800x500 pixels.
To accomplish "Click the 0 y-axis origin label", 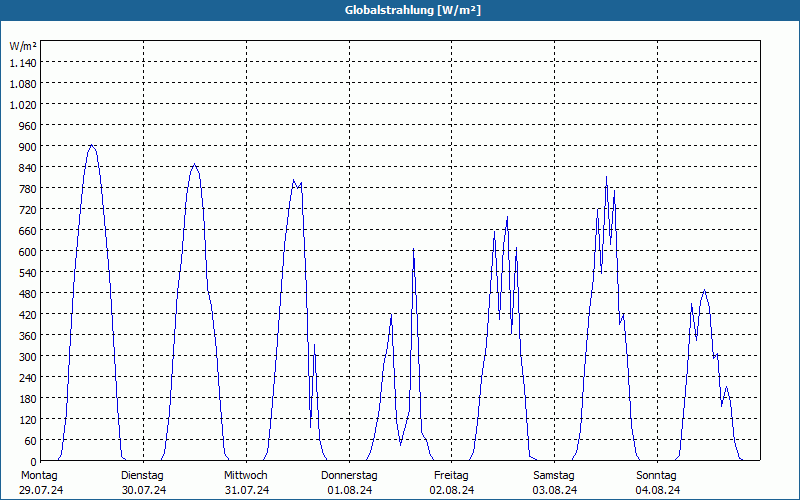I will click(x=34, y=461).
